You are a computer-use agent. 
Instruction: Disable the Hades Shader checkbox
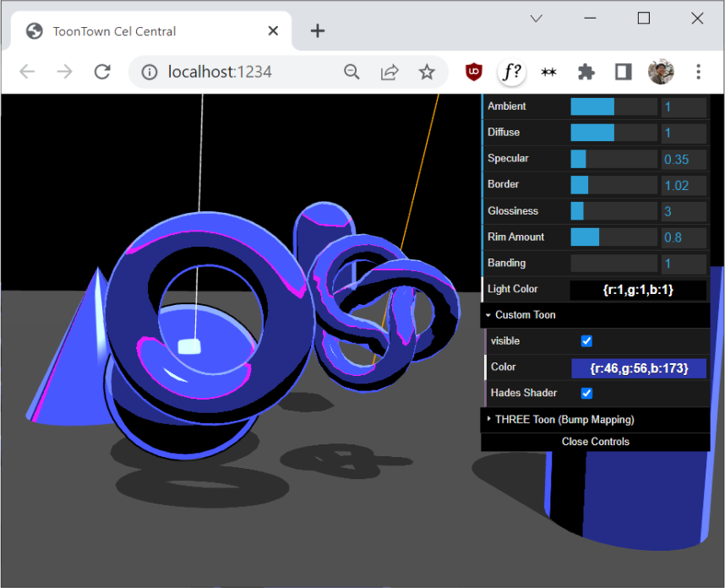[x=587, y=394]
